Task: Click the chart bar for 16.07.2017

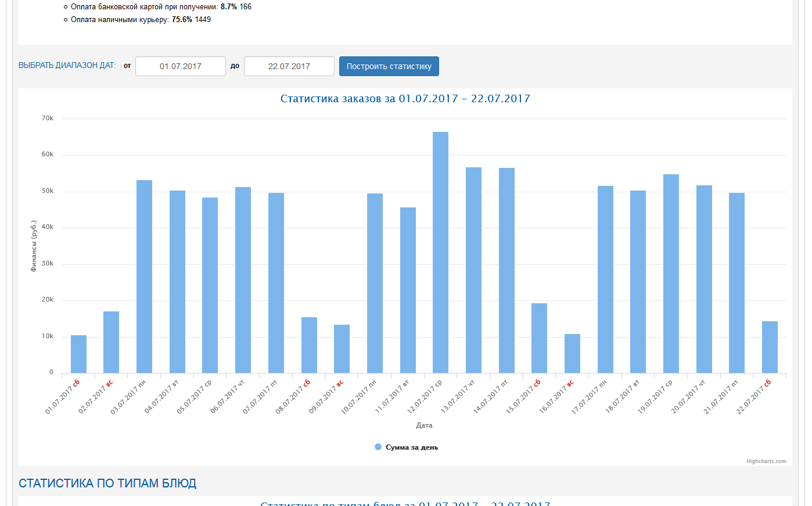Action: click(x=572, y=353)
